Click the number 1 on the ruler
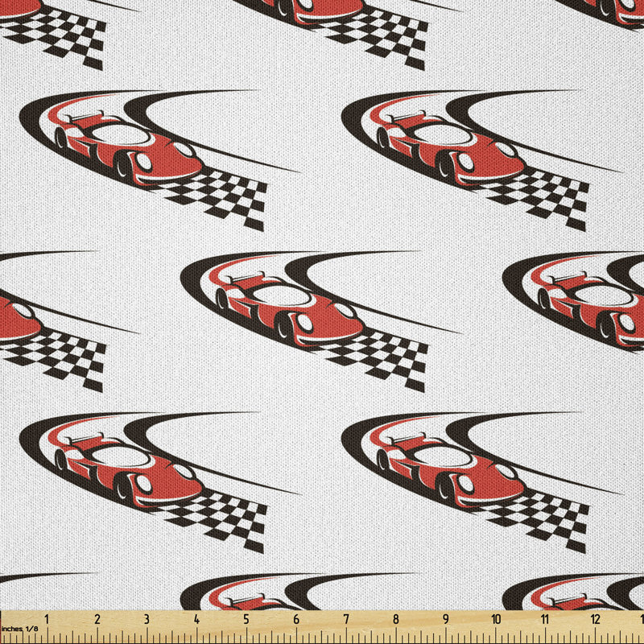 pyautogui.click(x=47, y=619)
